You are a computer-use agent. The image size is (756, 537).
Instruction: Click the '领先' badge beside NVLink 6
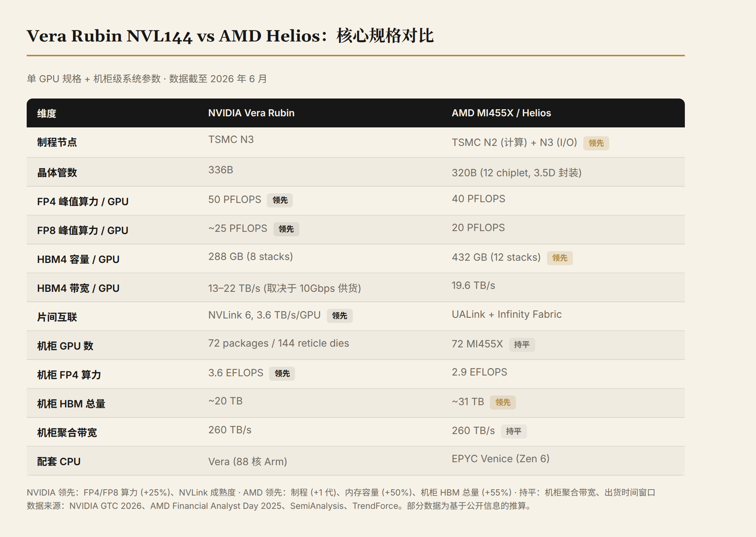point(339,316)
